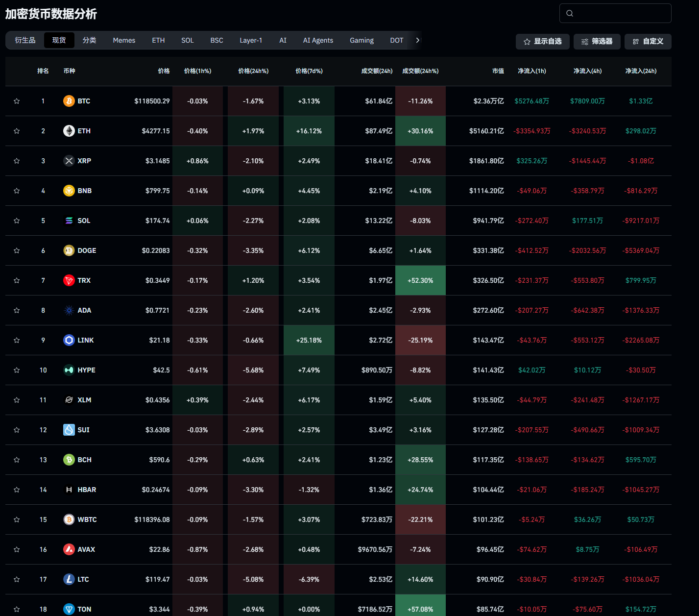Viewport: 699px width, 616px height.
Task: Click the WBTC coin icon
Action: coord(69,519)
